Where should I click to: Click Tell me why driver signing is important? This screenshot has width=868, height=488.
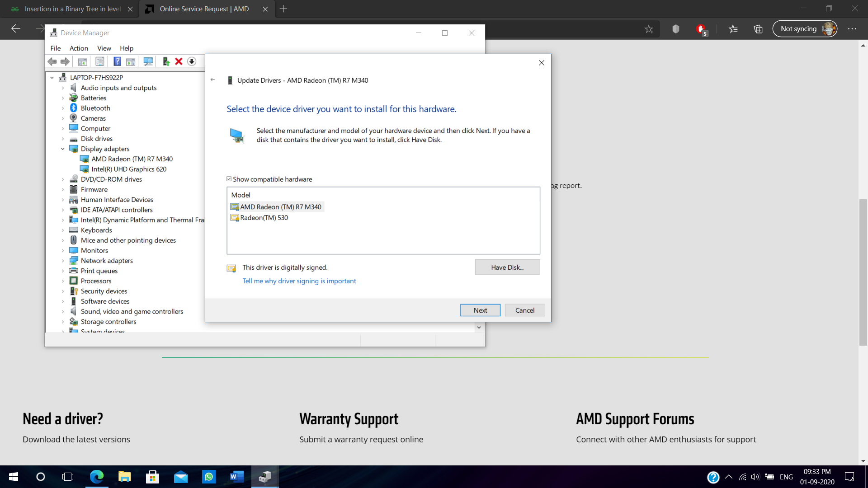tap(299, 281)
